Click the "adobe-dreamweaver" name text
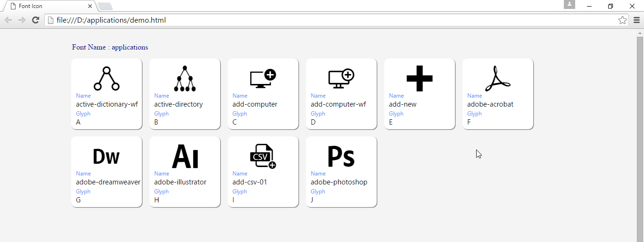 pos(108,182)
